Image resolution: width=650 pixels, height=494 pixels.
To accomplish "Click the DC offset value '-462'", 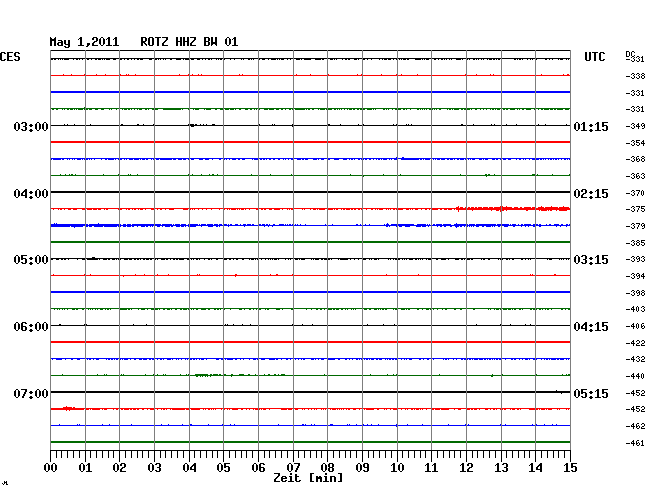I will [635, 426].
